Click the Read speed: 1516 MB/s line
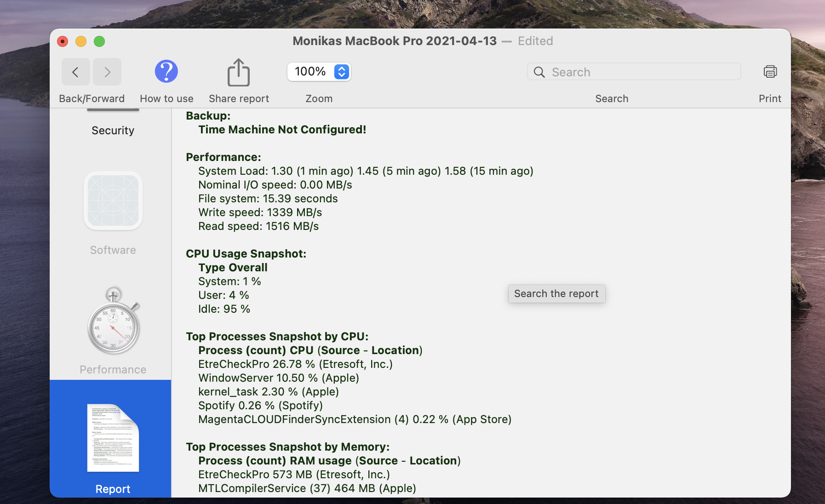Screen dimensions: 825x504 258,226
